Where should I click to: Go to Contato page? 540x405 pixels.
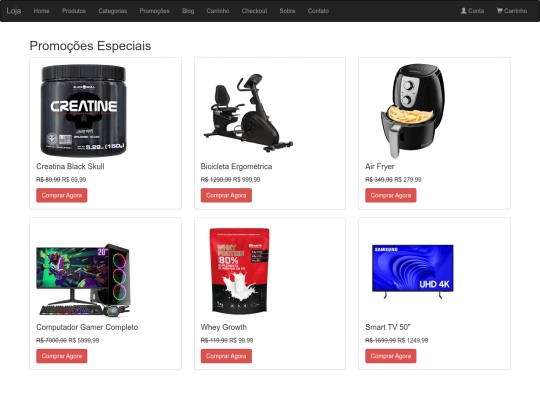[x=318, y=11]
